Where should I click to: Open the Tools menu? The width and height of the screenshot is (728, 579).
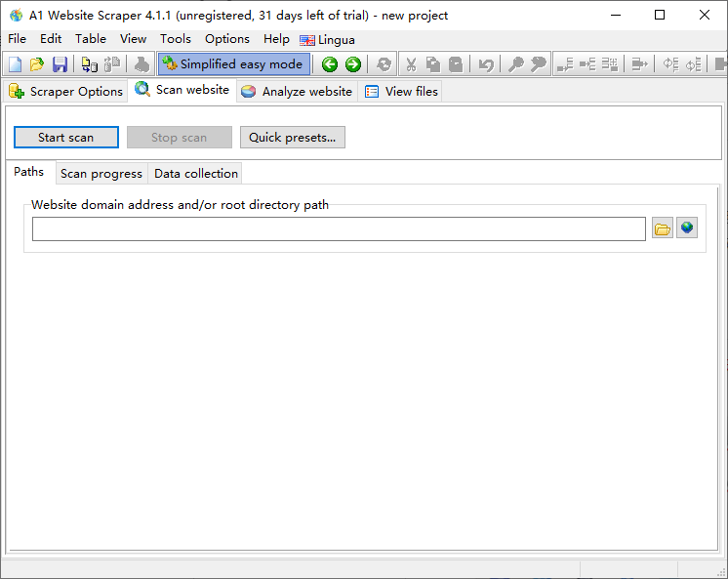[x=176, y=39]
